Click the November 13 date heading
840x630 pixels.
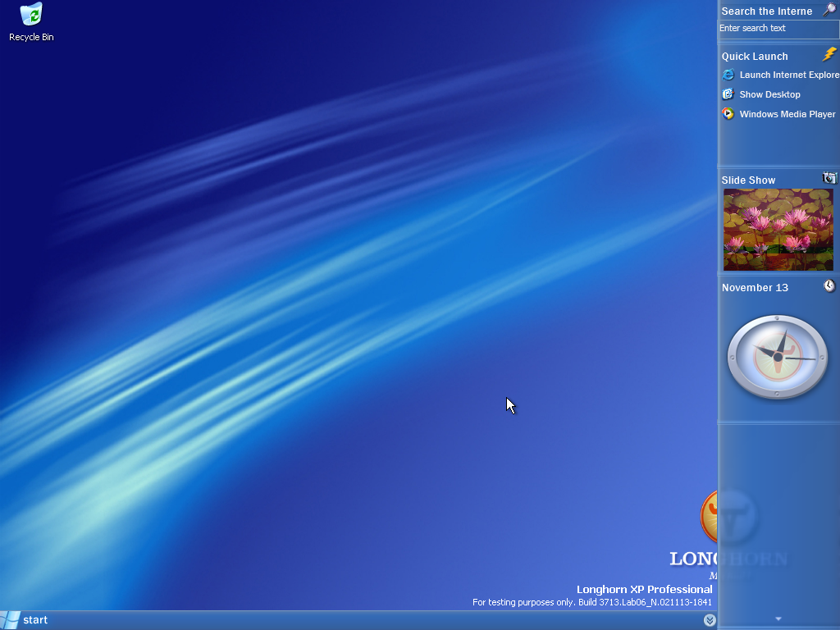(x=755, y=288)
